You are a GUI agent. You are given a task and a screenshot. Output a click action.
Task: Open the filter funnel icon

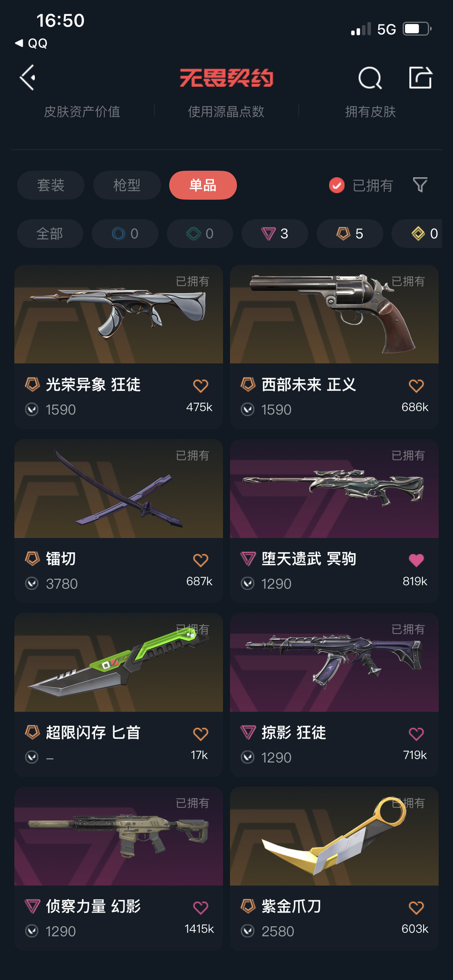click(x=420, y=185)
